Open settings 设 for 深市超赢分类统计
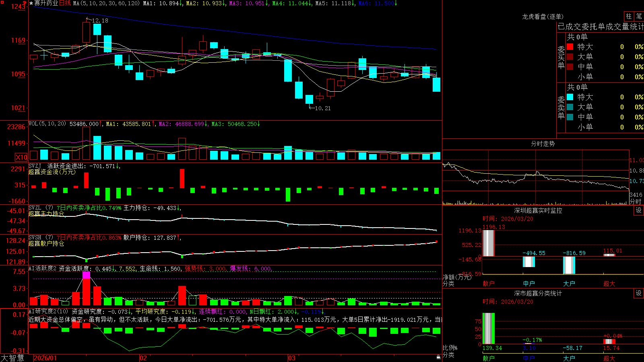The width and height of the screenshot is (644, 362). [x=639, y=293]
